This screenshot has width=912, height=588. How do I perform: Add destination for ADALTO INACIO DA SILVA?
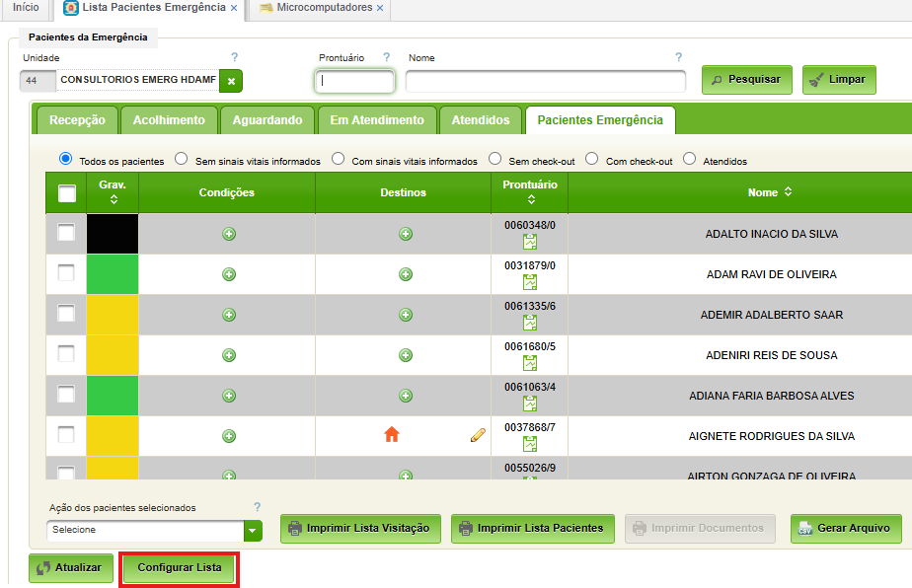point(406,234)
